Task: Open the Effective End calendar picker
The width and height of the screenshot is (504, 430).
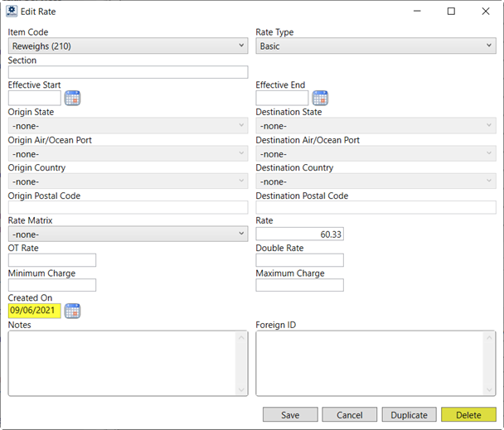Action: pos(320,98)
